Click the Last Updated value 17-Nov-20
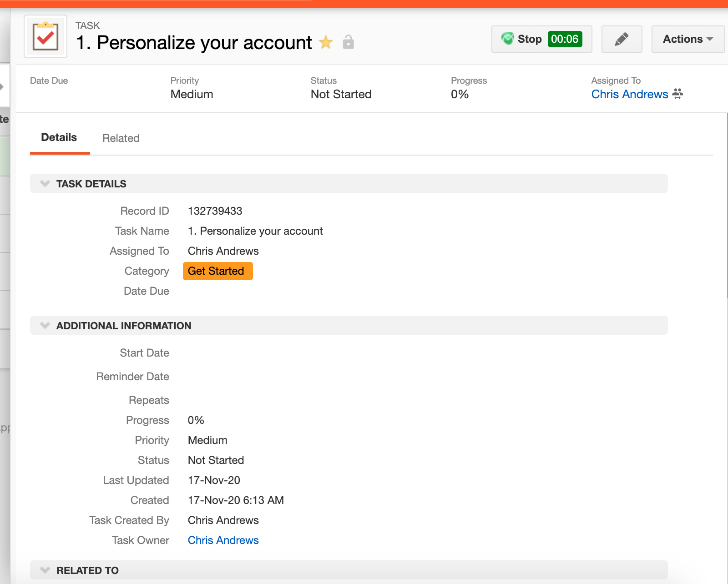The width and height of the screenshot is (728, 584). coord(214,480)
